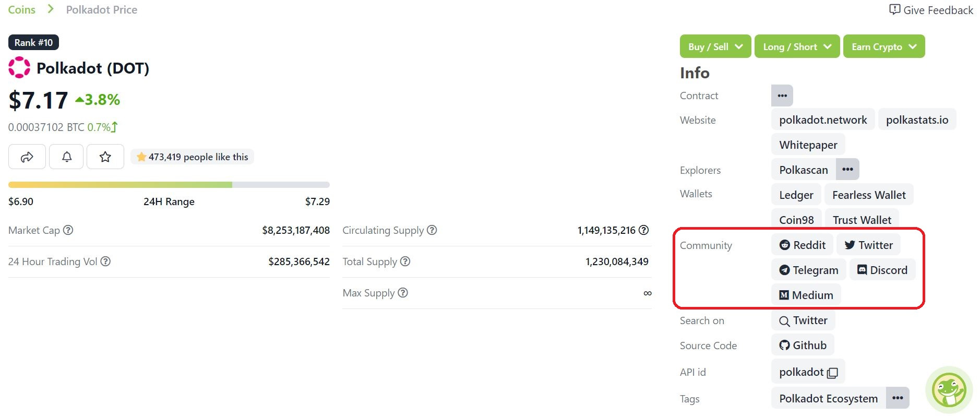
Task: Open the Buy / Sell dropdown
Action: (715, 46)
